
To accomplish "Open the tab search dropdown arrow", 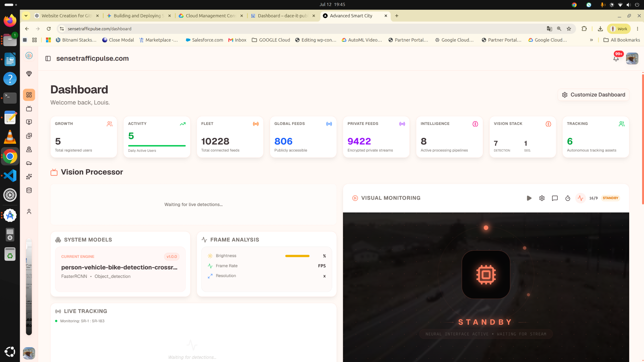I will pos(26,16).
